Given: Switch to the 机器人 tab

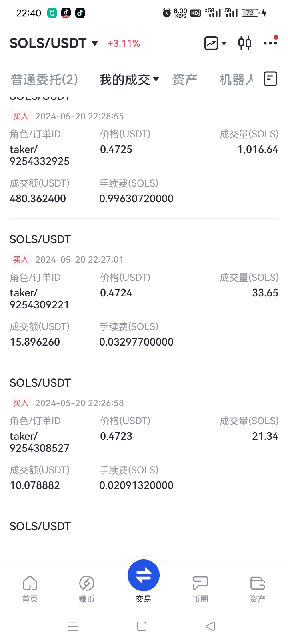Looking at the screenshot, I should click(236, 80).
